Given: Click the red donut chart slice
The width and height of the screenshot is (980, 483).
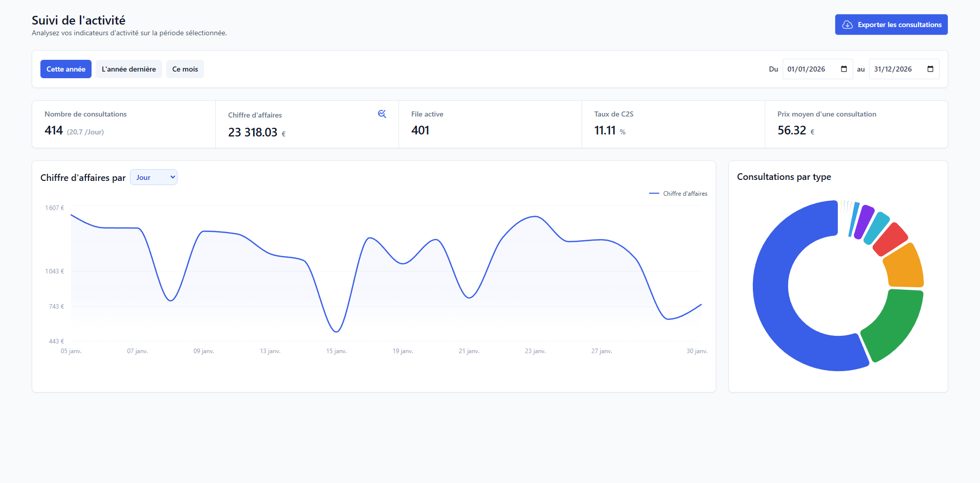Looking at the screenshot, I should (890, 239).
